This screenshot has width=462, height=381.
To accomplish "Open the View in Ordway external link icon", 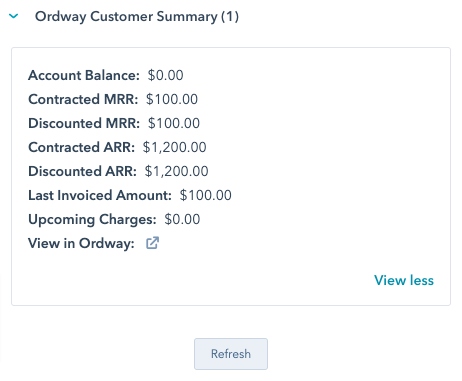I will click(x=152, y=243).
